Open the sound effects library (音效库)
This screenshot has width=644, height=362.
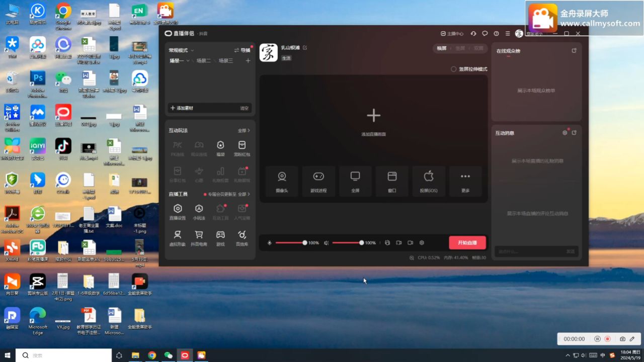[242, 238]
